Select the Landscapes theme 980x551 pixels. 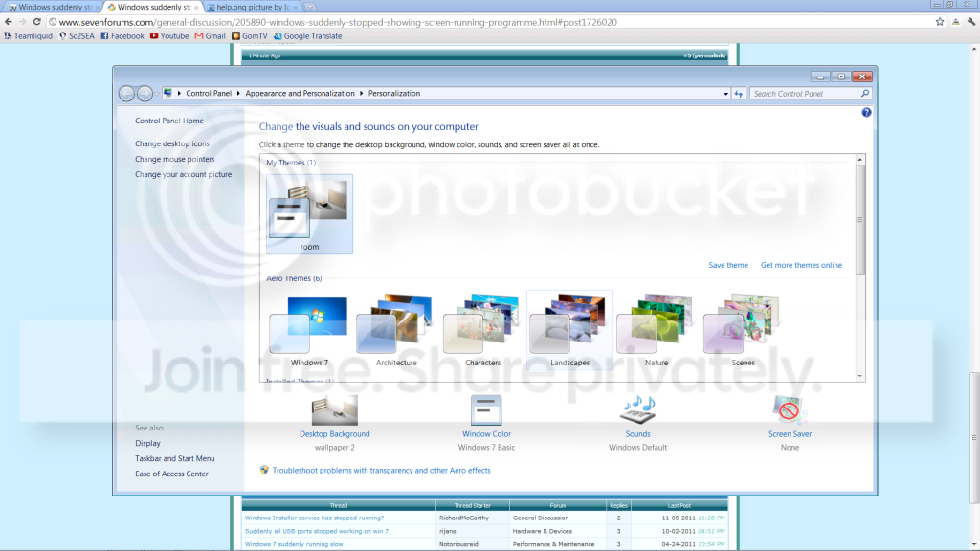click(x=569, y=330)
